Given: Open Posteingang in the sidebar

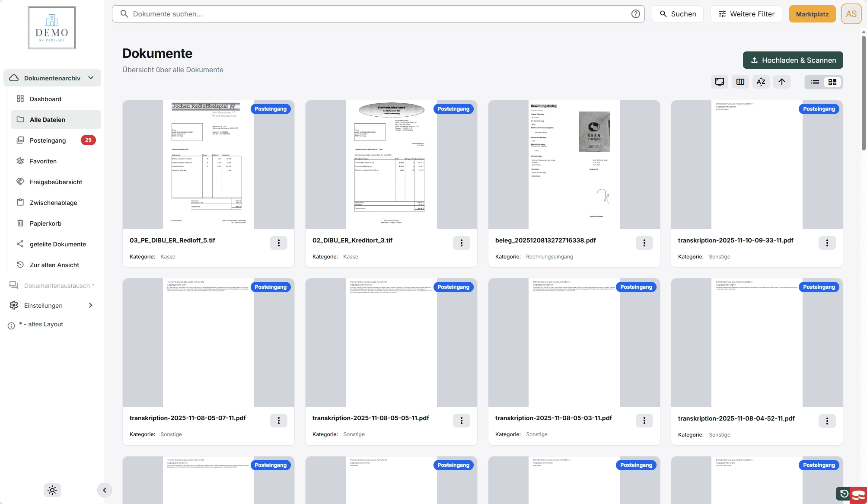Looking at the screenshot, I should [56, 140].
